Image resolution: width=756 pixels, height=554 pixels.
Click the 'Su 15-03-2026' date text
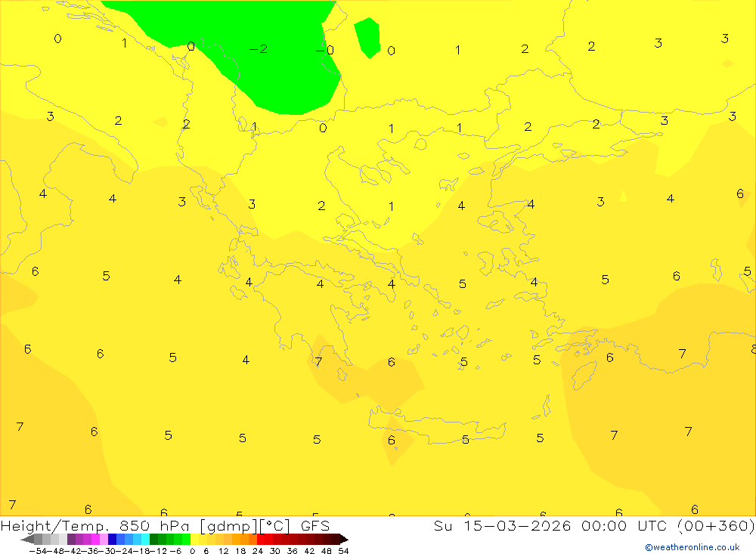tap(503, 525)
